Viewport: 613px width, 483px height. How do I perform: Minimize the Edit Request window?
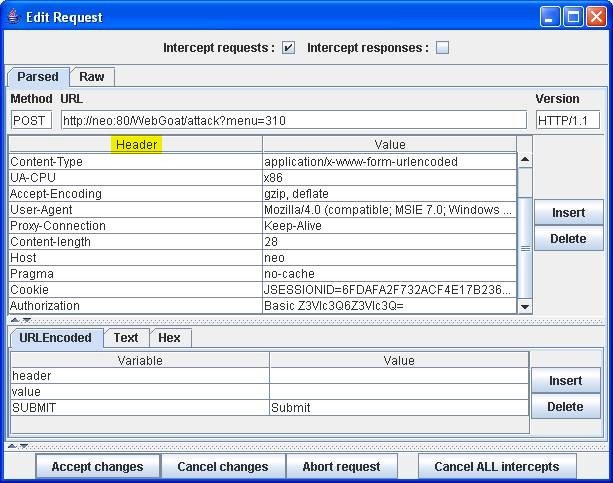[x=550, y=17]
